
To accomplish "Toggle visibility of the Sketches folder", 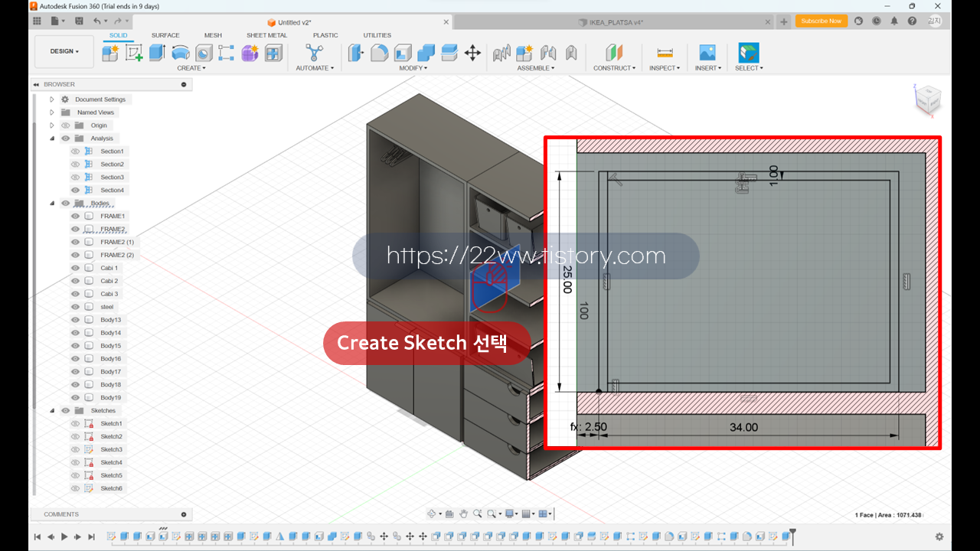I will click(x=65, y=410).
